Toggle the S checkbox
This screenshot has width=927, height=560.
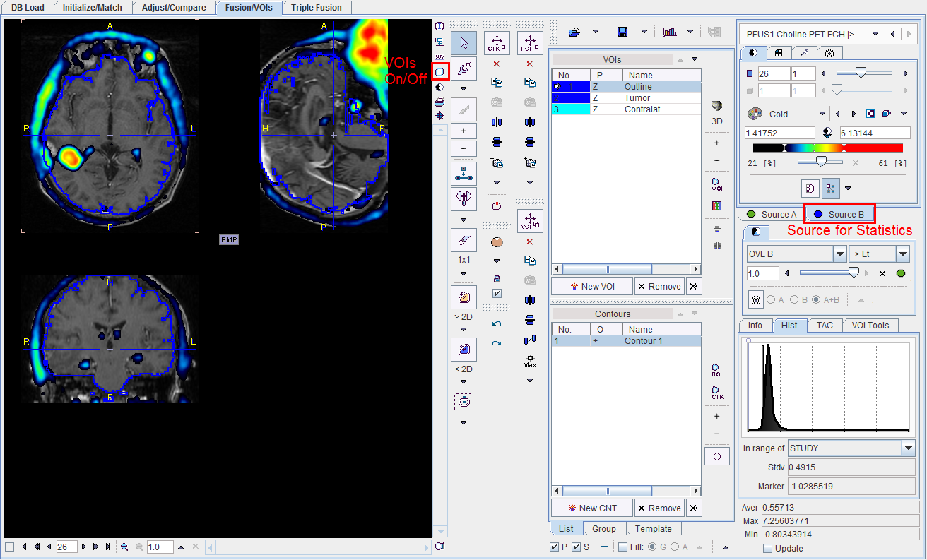coord(577,547)
